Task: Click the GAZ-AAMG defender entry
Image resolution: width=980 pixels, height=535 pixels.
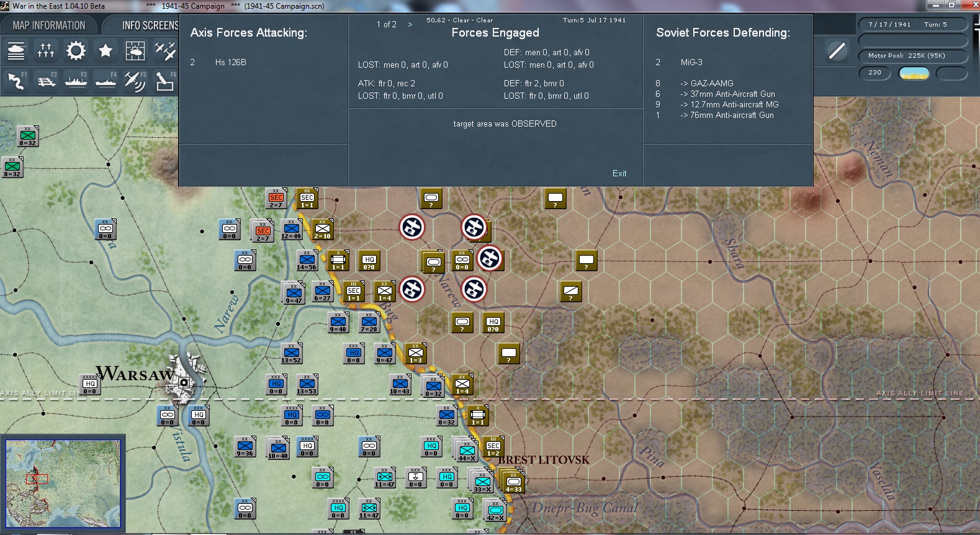Action: [x=707, y=83]
